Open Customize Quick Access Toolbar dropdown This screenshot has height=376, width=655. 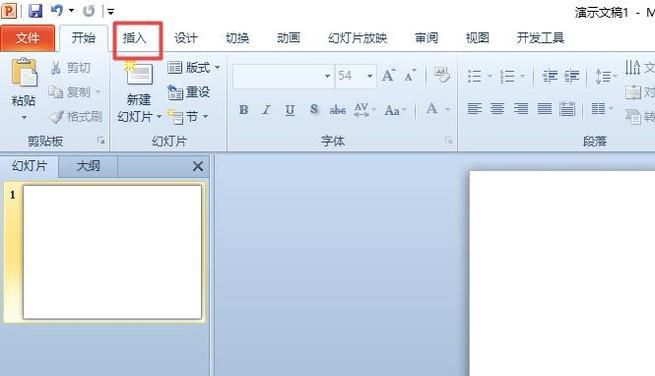(x=111, y=12)
